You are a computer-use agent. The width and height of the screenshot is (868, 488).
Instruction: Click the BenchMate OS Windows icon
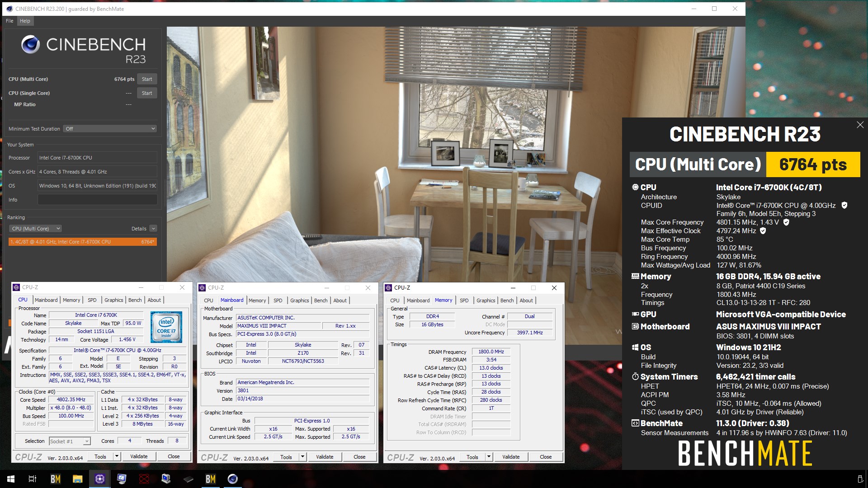[x=635, y=347]
